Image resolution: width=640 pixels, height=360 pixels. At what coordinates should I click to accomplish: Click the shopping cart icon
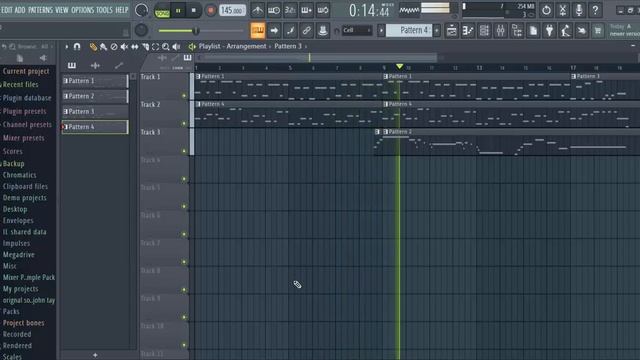click(x=598, y=30)
